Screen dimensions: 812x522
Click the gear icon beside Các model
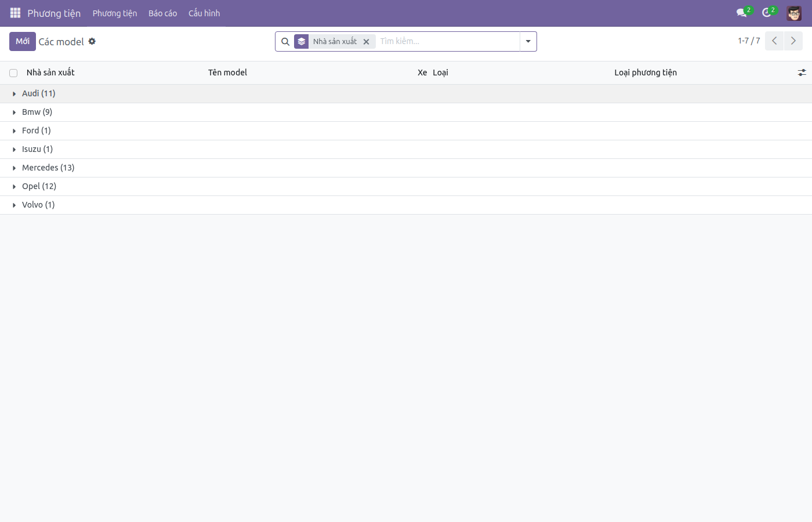92,41
